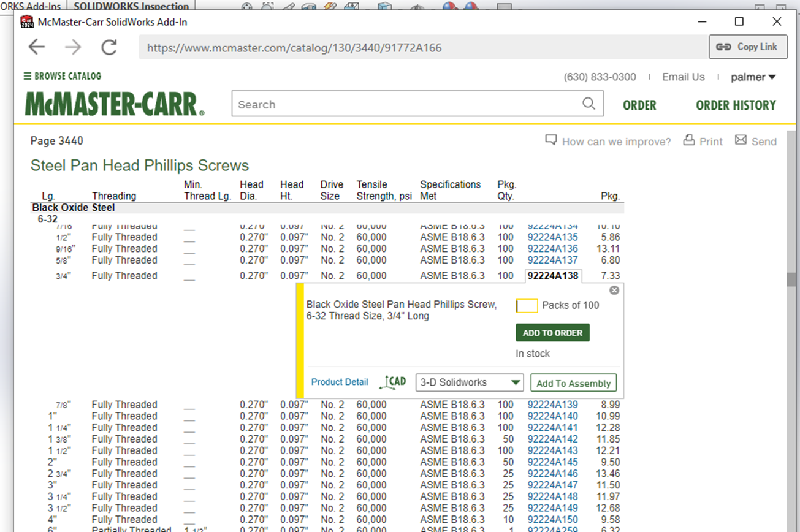Go forward with the forward arrow
The width and height of the screenshot is (800, 532).
coord(73,47)
